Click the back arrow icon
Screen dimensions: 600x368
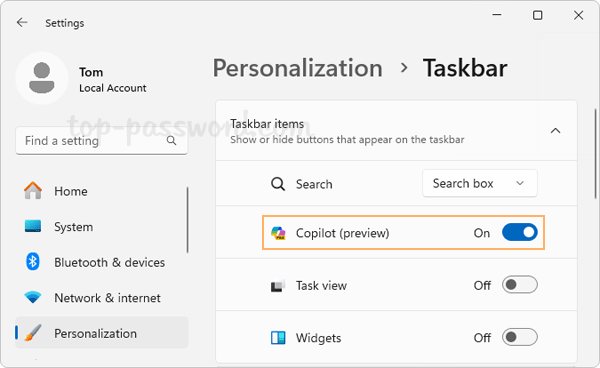coord(22,23)
